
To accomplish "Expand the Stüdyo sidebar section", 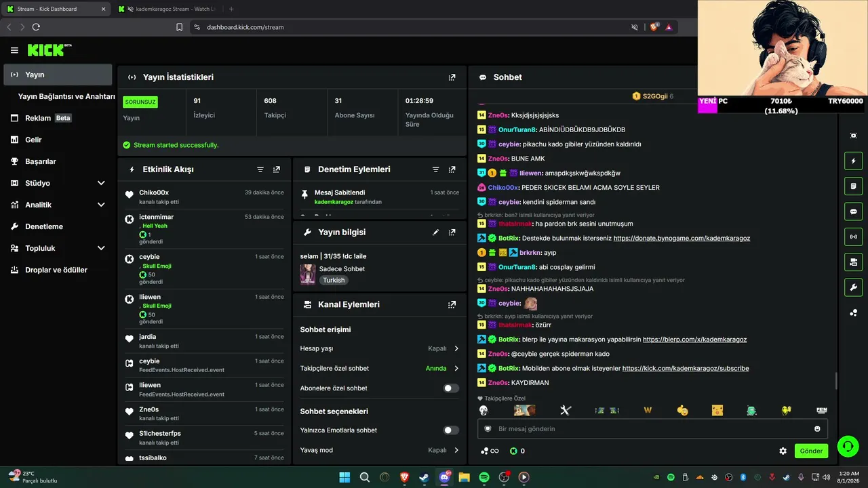I will point(101,183).
